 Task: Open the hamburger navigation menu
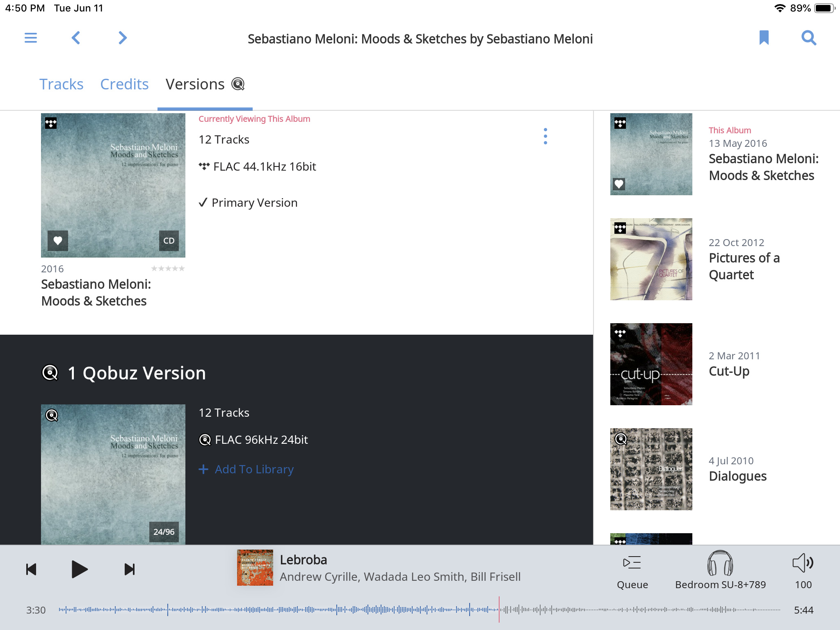click(31, 38)
